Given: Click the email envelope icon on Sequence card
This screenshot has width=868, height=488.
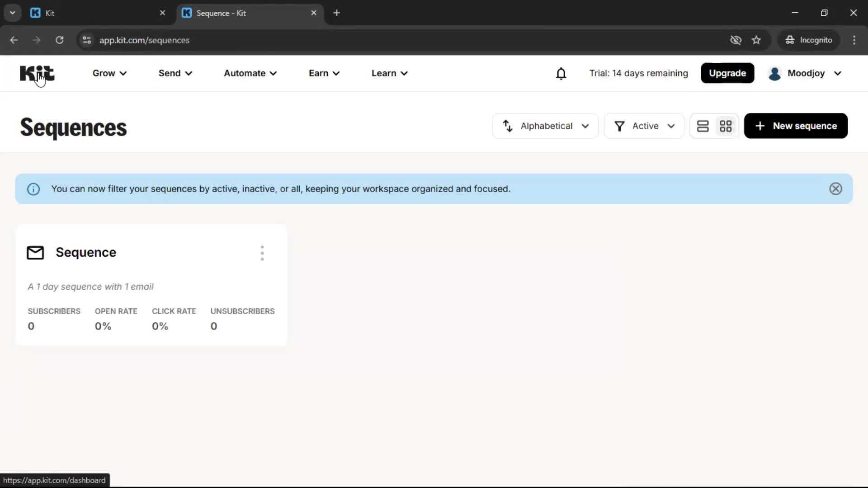Looking at the screenshot, I should click(x=35, y=253).
